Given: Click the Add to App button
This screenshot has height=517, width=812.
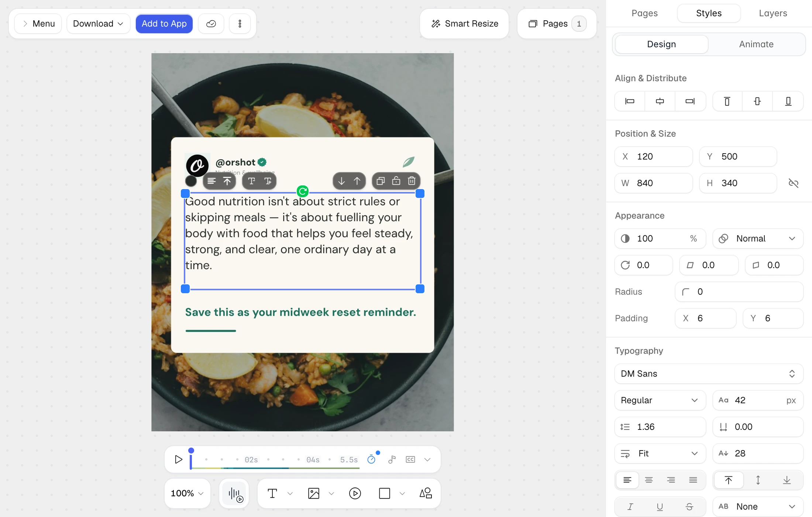Looking at the screenshot, I should point(164,24).
